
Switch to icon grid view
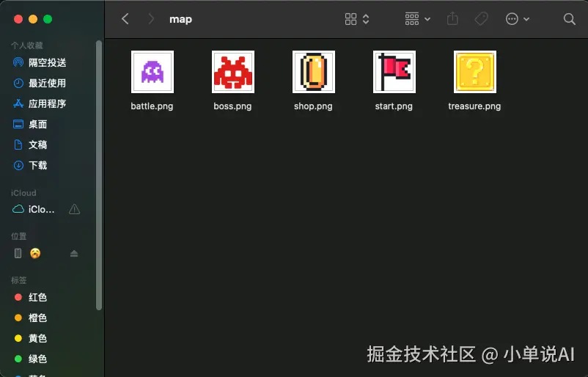coord(350,19)
